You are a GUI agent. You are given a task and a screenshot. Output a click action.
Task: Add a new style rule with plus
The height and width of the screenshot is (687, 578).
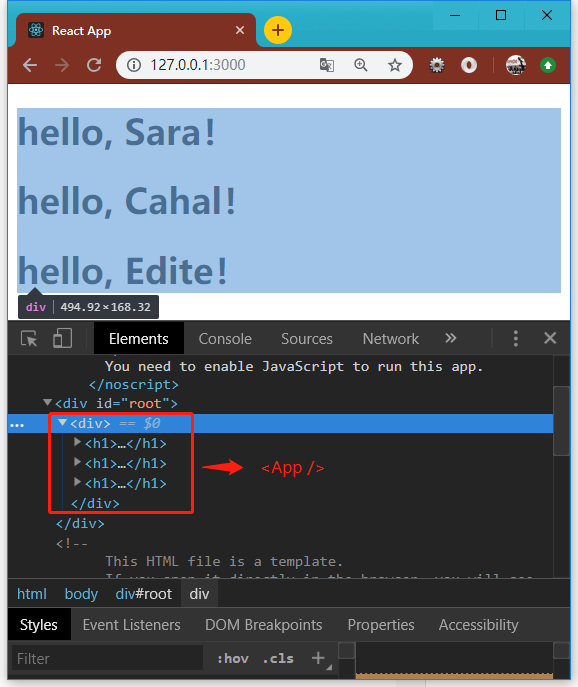coord(318,658)
